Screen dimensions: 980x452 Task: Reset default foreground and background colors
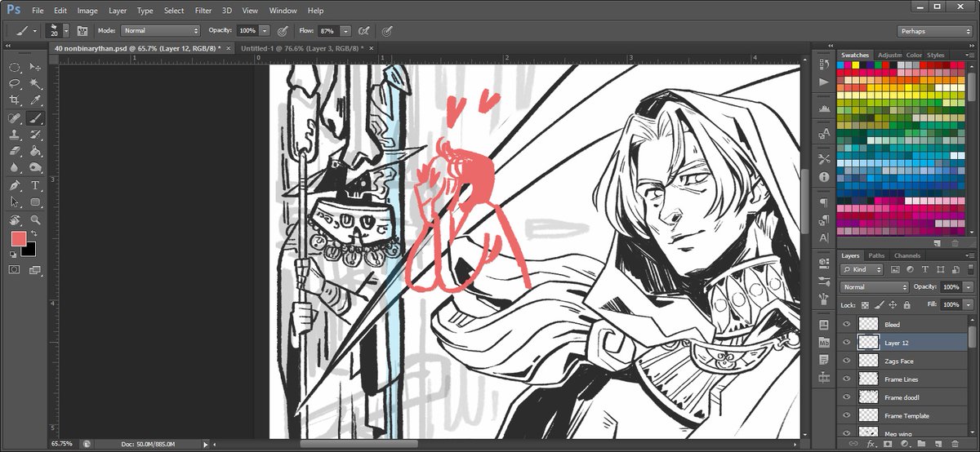point(14,254)
